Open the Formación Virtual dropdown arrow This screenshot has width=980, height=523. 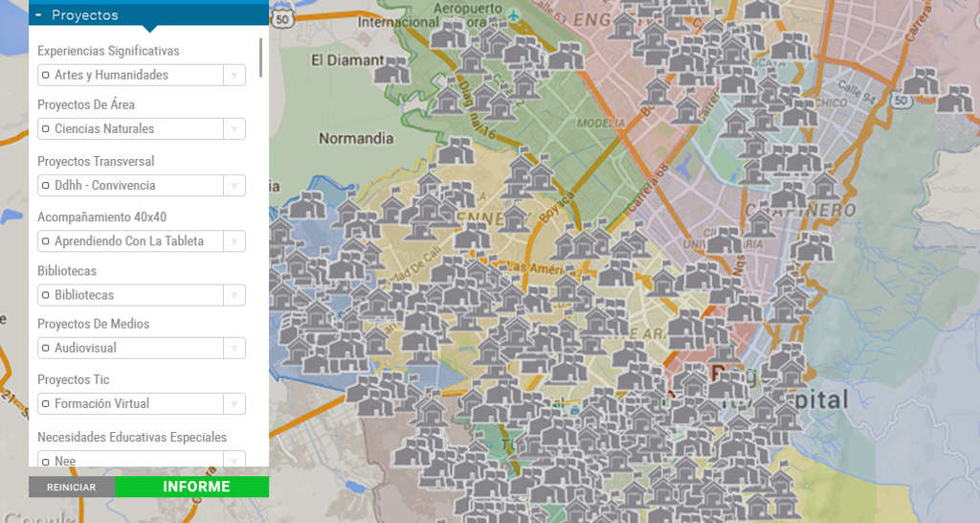point(234,403)
